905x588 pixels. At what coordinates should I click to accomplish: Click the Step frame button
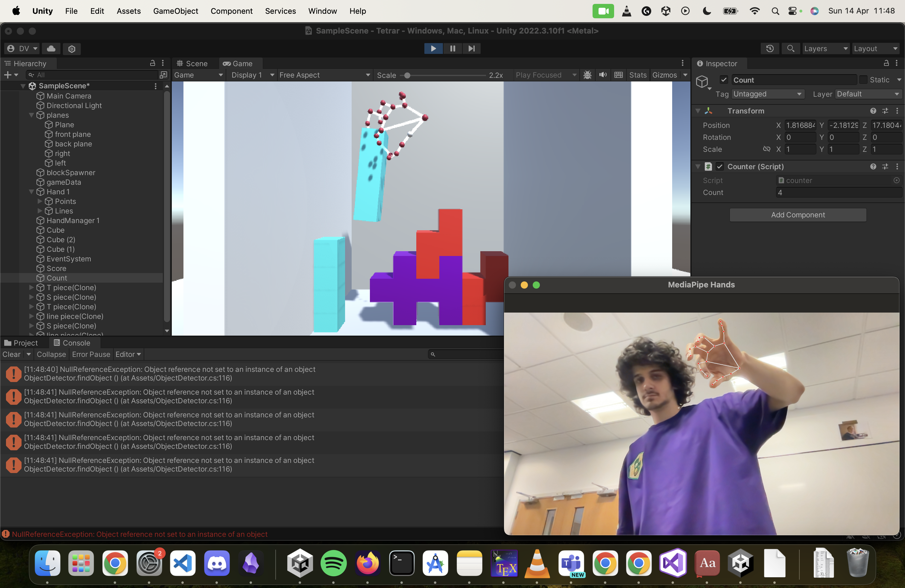click(x=472, y=48)
